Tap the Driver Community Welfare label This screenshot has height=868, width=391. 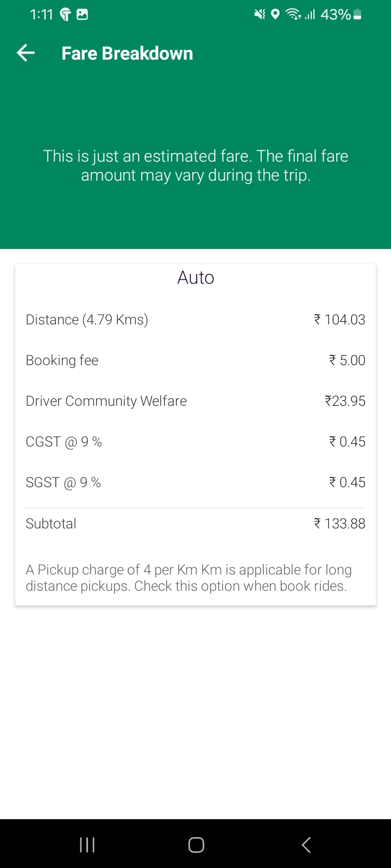[106, 401]
